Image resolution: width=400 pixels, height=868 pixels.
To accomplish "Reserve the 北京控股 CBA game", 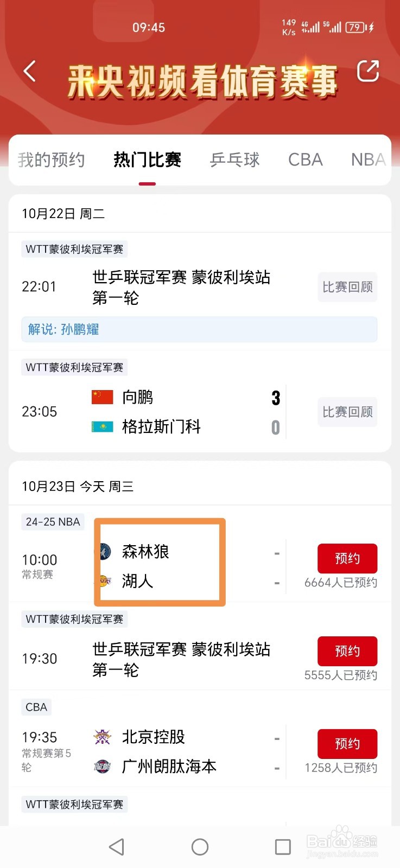I will coord(347,744).
